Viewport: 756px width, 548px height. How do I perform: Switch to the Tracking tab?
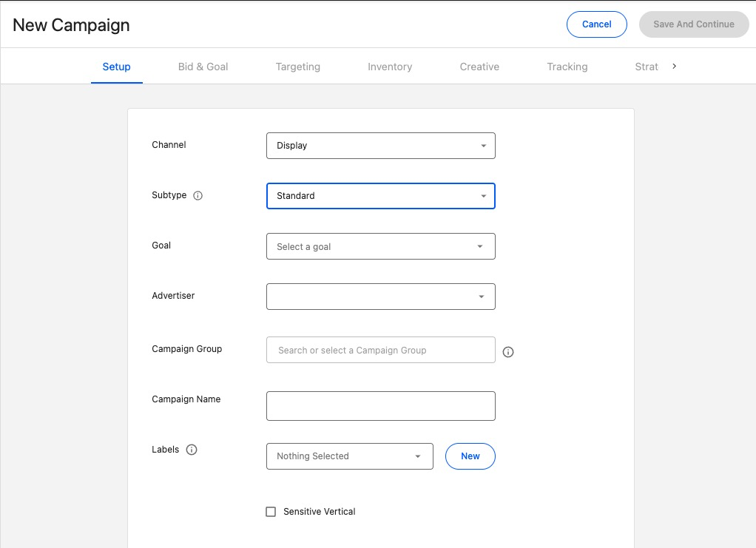pyautogui.click(x=567, y=67)
